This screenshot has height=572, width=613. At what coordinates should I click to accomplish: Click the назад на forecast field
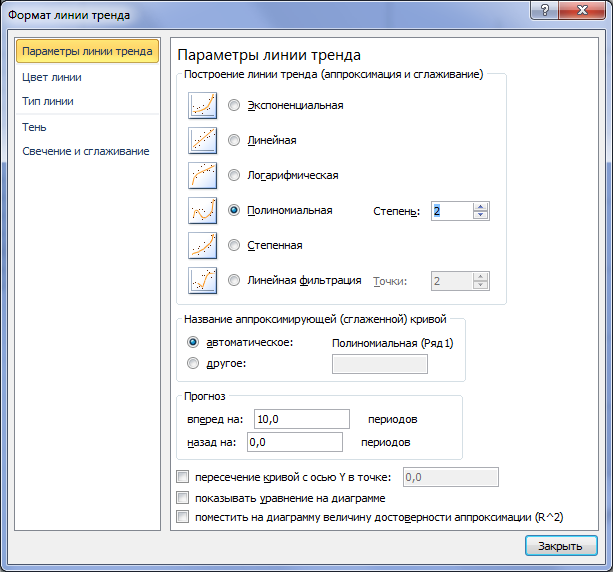pyautogui.click(x=295, y=442)
